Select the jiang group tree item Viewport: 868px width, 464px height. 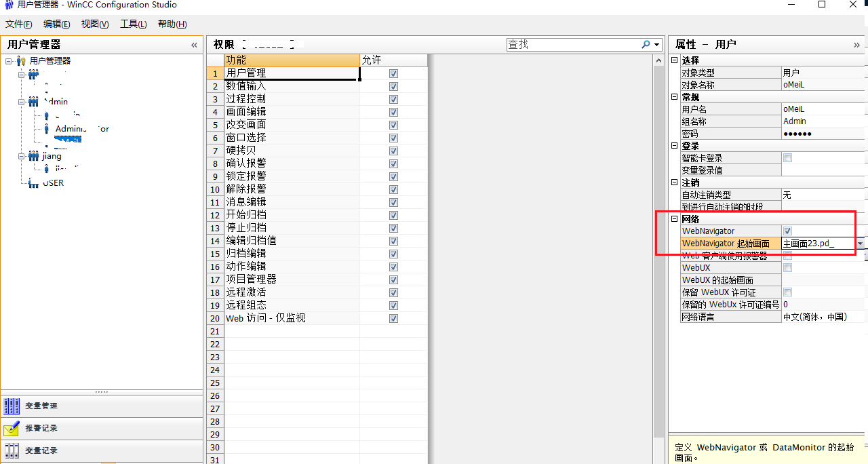coord(52,156)
